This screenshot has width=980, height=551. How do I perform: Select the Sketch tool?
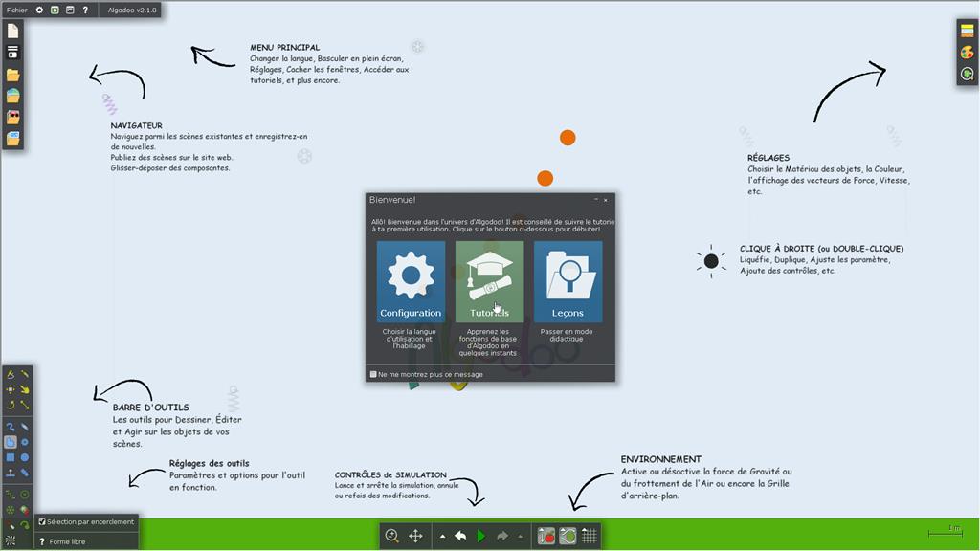coord(11,375)
